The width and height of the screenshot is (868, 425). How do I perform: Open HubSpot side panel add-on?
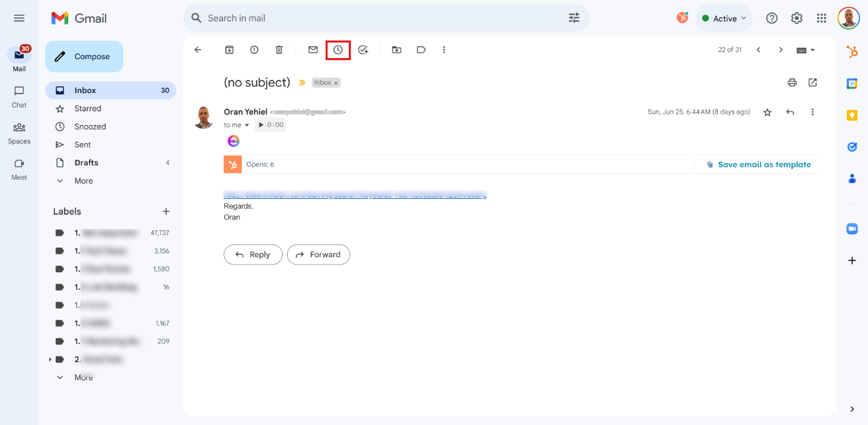pyautogui.click(x=852, y=52)
